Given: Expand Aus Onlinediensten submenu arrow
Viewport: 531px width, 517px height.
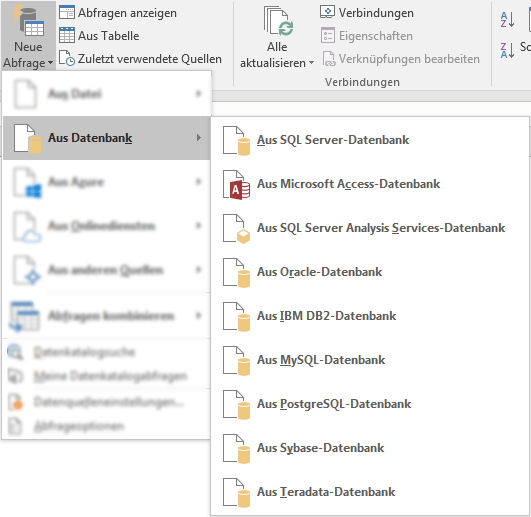Looking at the screenshot, I should pyautogui.click(x=199, y=225).
